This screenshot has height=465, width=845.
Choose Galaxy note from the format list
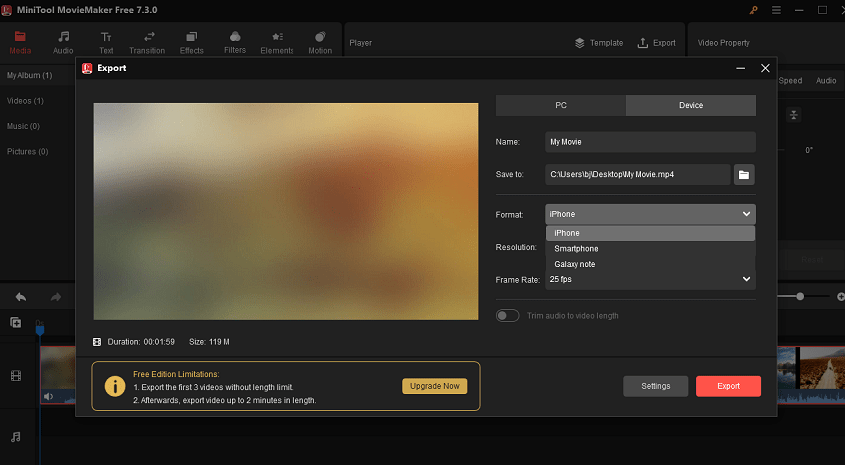(x=650, y=264)
